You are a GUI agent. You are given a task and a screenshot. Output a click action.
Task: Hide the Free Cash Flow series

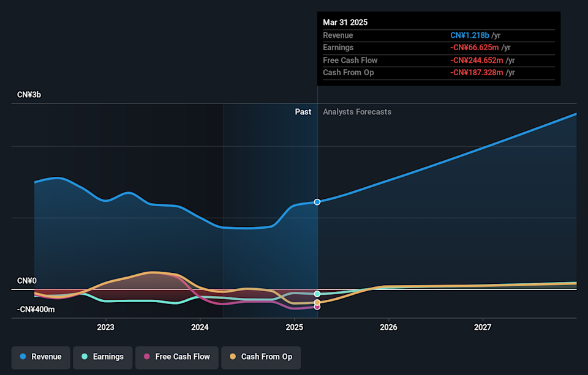tap(176, 357)
